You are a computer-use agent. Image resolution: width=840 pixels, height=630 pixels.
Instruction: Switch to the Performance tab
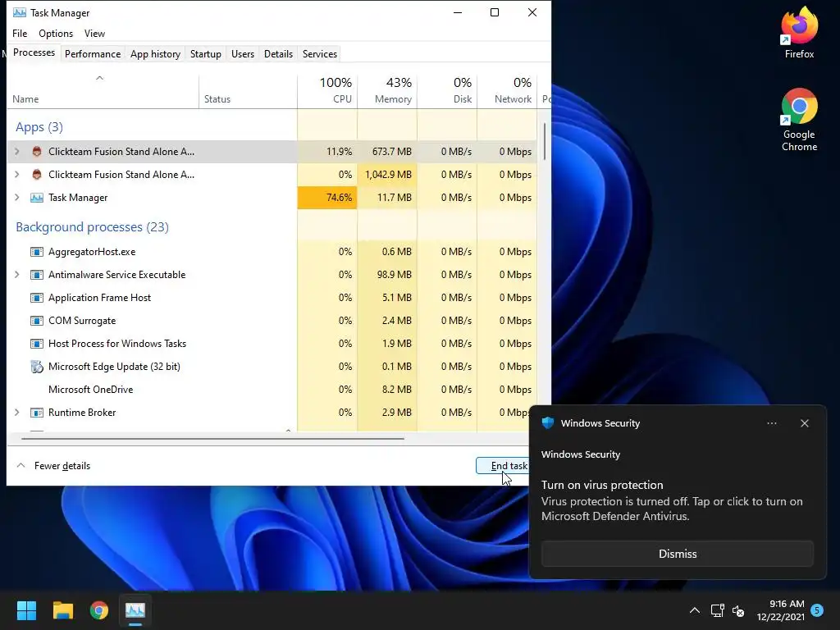point(93,53)
